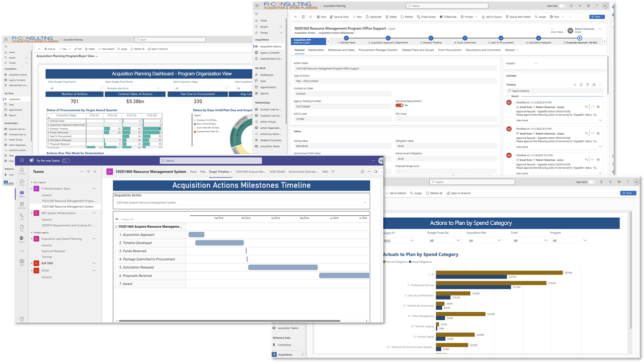Open the Procurement Package Checklist tab

[x=378, y=50]
